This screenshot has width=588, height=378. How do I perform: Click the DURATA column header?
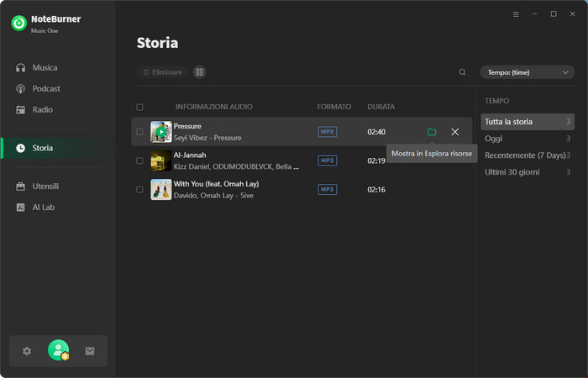coord(381,107)
